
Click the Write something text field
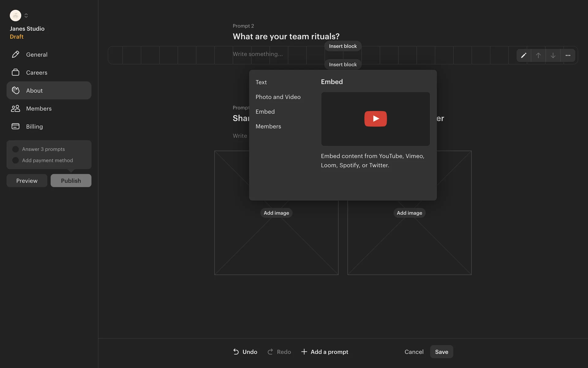258,54
